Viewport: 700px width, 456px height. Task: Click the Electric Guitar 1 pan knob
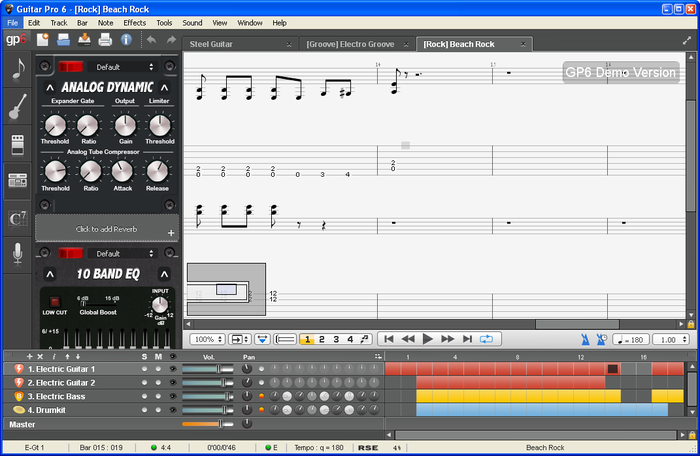click(247, 369)
